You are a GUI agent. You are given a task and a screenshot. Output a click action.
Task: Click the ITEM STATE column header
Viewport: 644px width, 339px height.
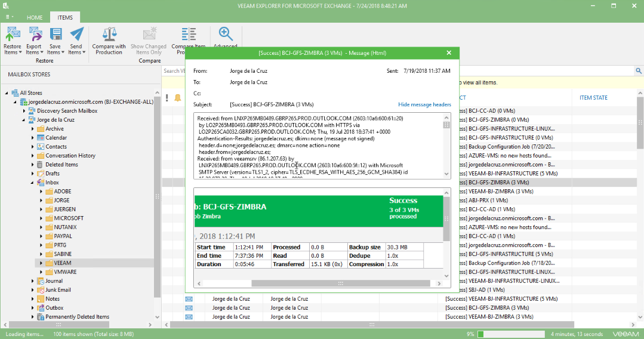(593, 98)
